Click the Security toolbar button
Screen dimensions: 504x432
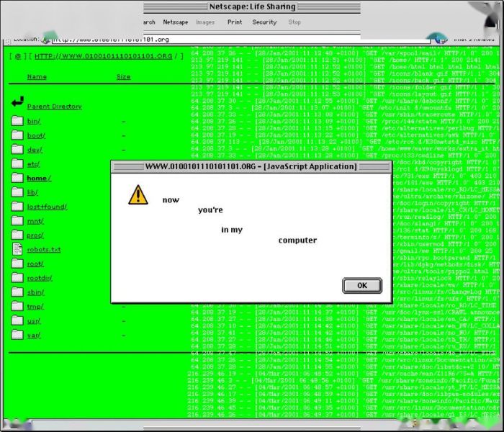click(264, 22)
